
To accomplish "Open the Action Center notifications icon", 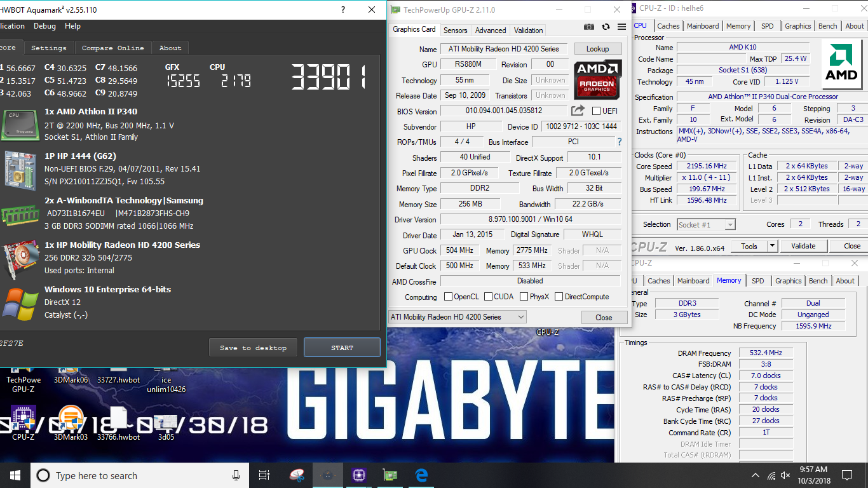I will (x=847, y=475).
